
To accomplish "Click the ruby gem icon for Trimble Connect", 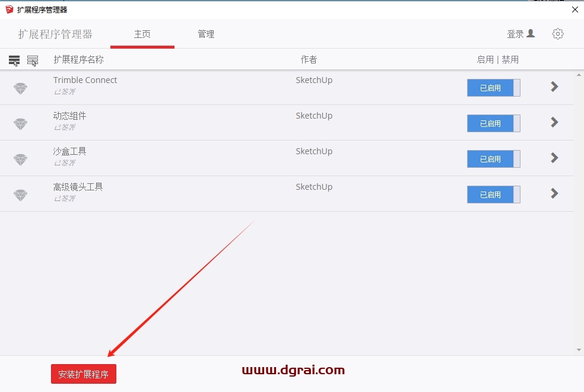I will [21, 88].
